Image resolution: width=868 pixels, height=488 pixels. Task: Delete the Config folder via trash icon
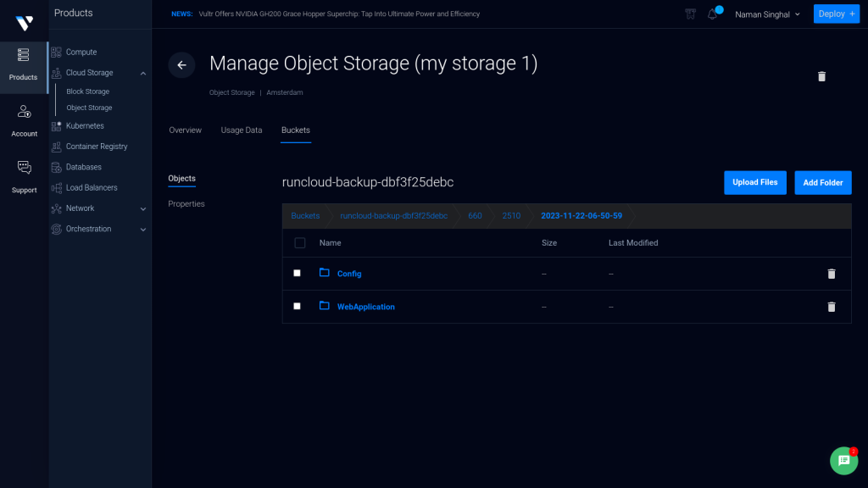831,274
